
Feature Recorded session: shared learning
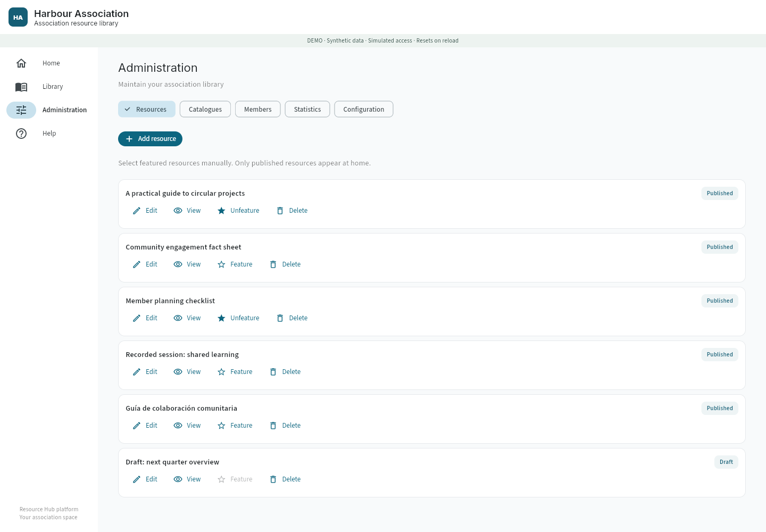point(235,372)
